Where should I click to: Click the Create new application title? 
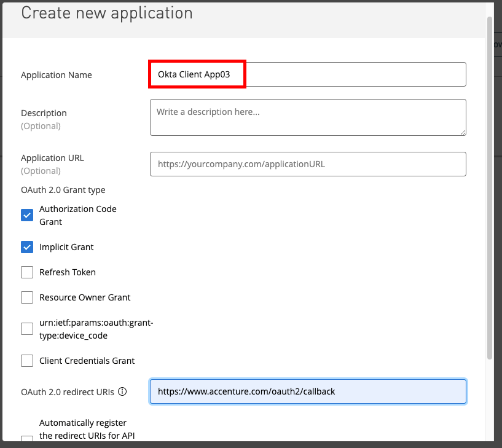click(107, 13)
